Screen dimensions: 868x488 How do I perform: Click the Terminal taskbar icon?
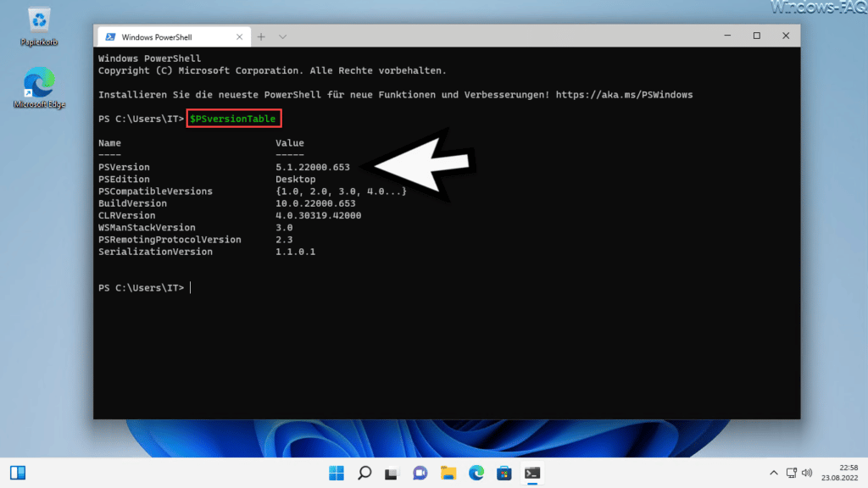tap(532, 473)
